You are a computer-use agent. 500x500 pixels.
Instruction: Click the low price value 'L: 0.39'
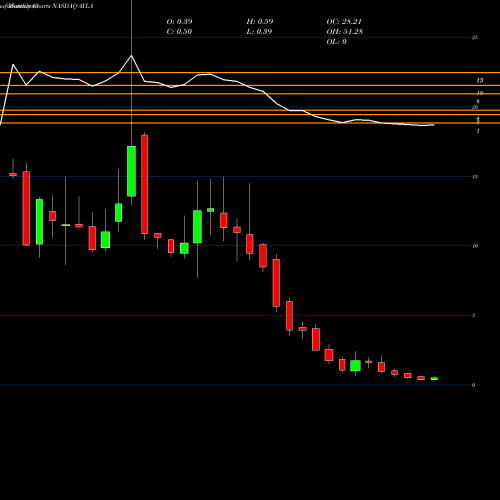(x=259, y=31)
